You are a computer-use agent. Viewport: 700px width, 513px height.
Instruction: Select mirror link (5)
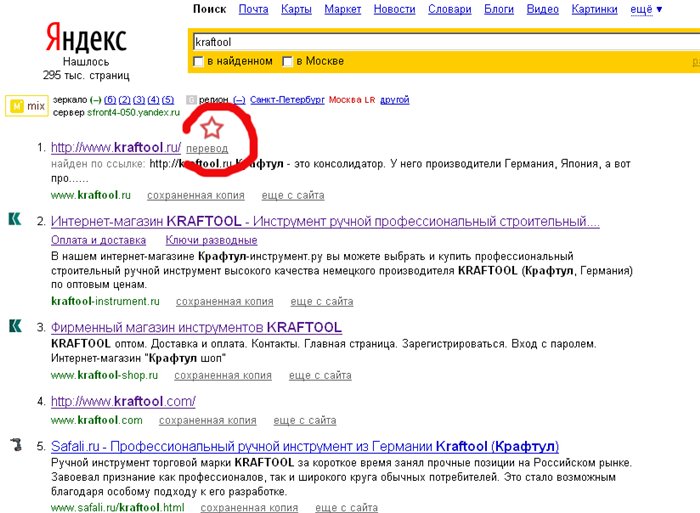point(168,100)
